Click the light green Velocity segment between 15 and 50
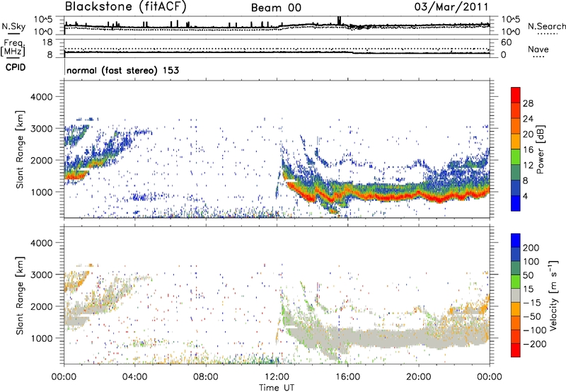This screenshot has height=392, width=566. [516, 282]
